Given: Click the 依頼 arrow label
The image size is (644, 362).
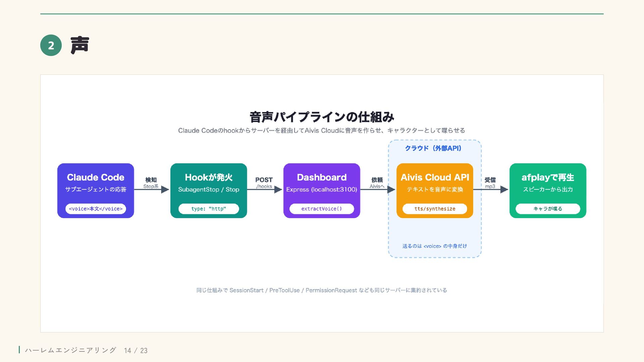Looking at the screenshot, I should (x=377, y=180).
